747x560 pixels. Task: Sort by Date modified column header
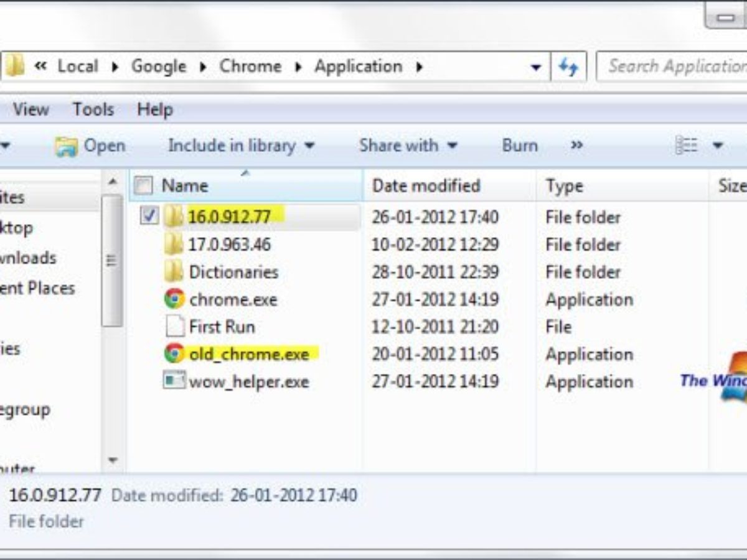(426, 185)
